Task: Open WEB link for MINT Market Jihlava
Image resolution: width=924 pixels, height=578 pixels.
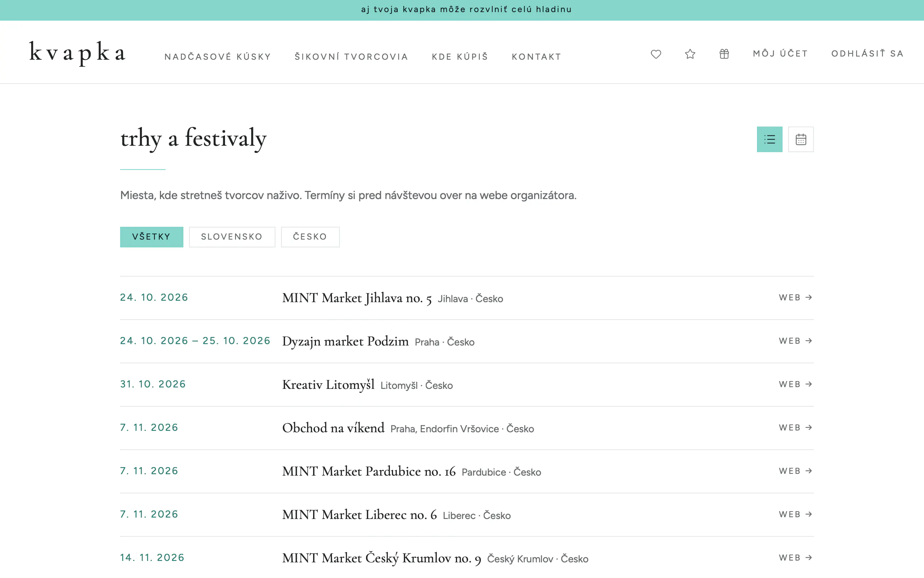Action: pyautogui.click(x=796, y=298)
